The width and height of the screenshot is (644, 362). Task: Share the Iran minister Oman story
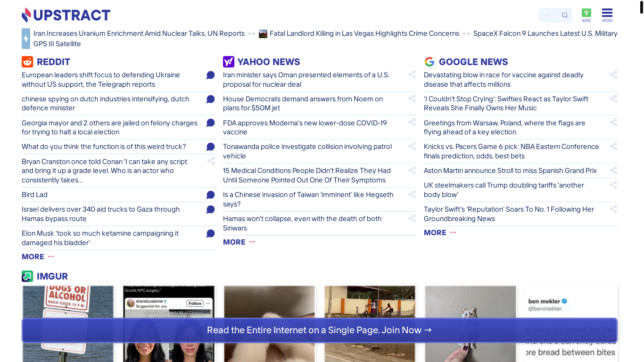pos(412,74)
